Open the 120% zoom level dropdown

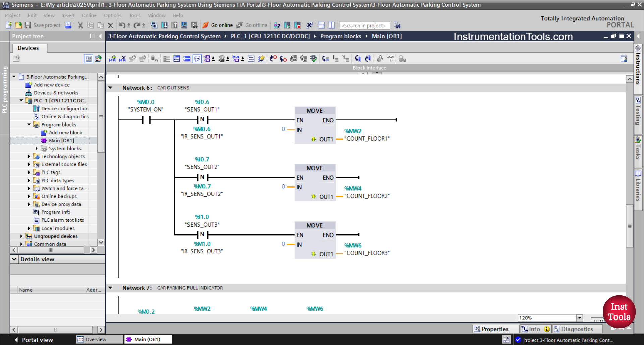[579, 318]
